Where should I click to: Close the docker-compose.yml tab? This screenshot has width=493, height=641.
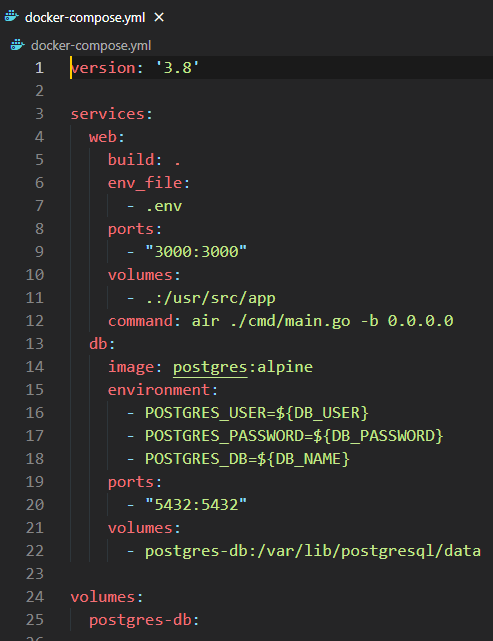tap(159, 17)
